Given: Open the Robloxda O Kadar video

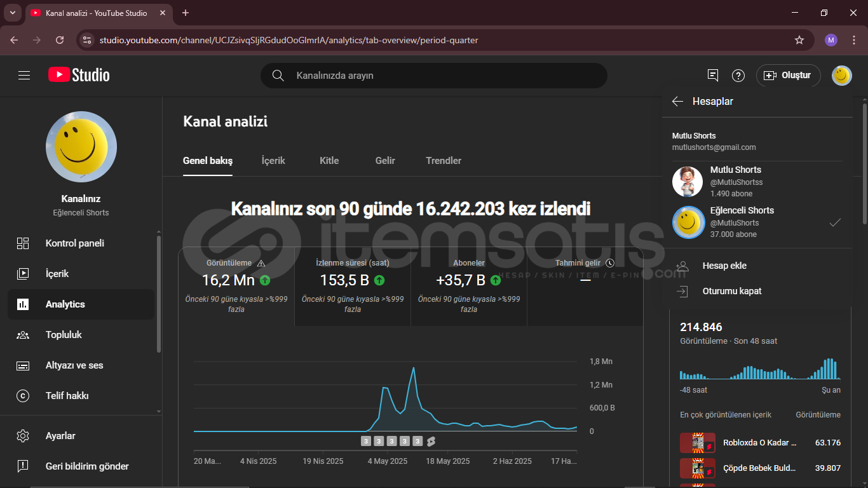Looking at the screenshot, I should click(760, 443).
